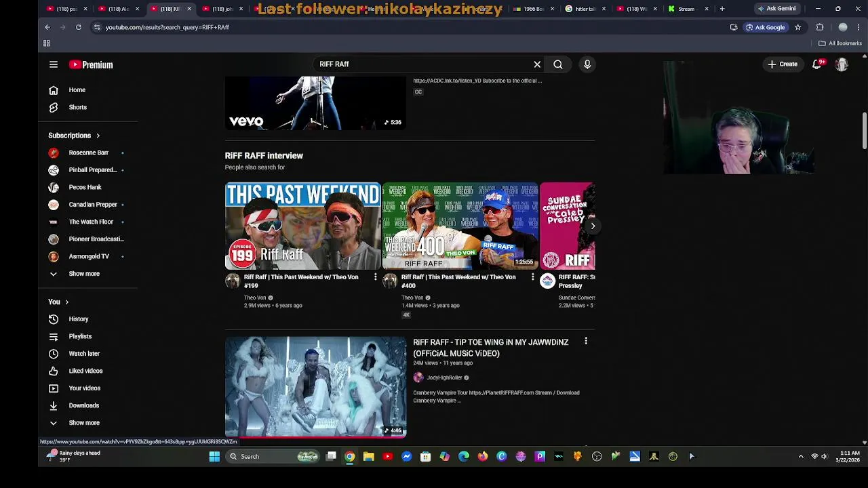Open File Explorer from the taskbar
This screenshot has height=488, width=868.
369,457
